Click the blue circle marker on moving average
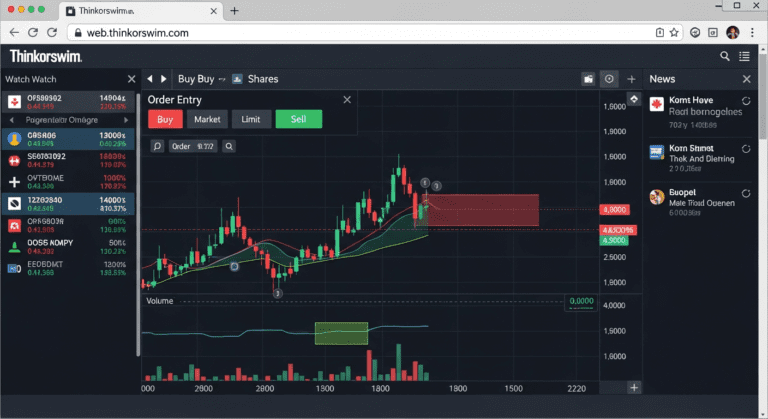768x419 pixels. click(234, 267)
